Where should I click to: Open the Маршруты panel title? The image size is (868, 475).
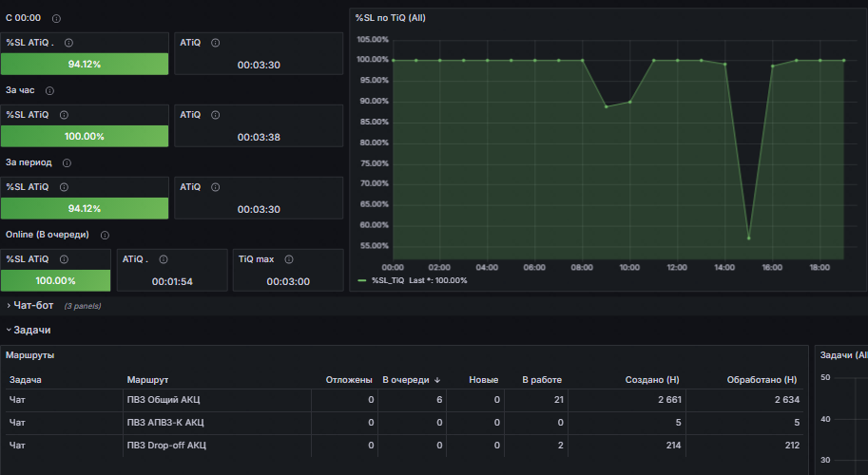coord(29,355)
